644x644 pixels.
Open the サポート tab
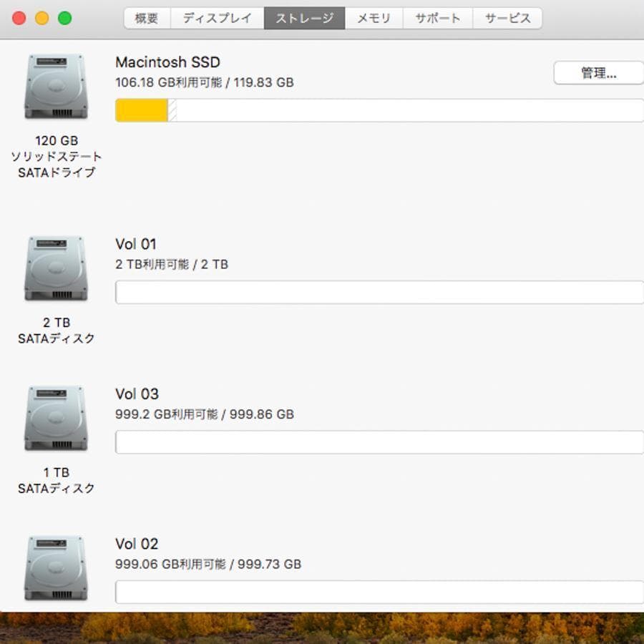(x=438, y=19)
